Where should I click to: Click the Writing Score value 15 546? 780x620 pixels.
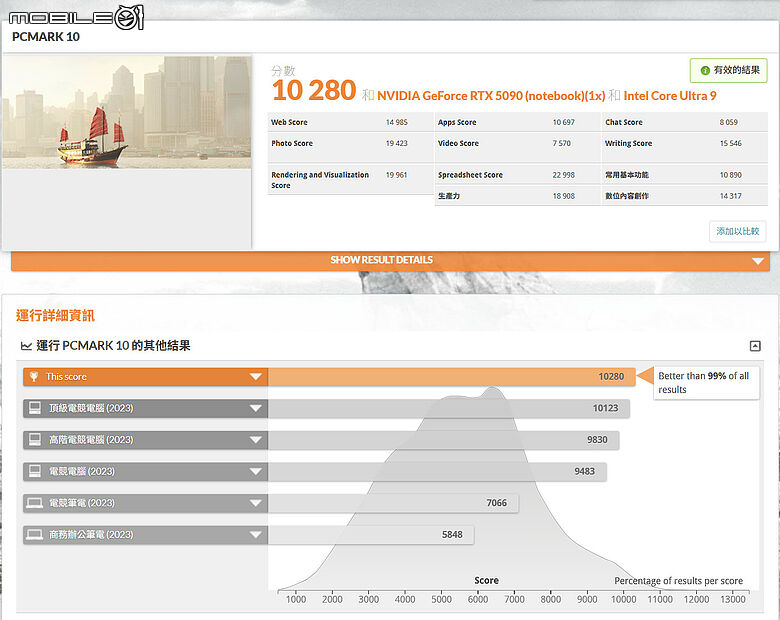tap(731, 143)
